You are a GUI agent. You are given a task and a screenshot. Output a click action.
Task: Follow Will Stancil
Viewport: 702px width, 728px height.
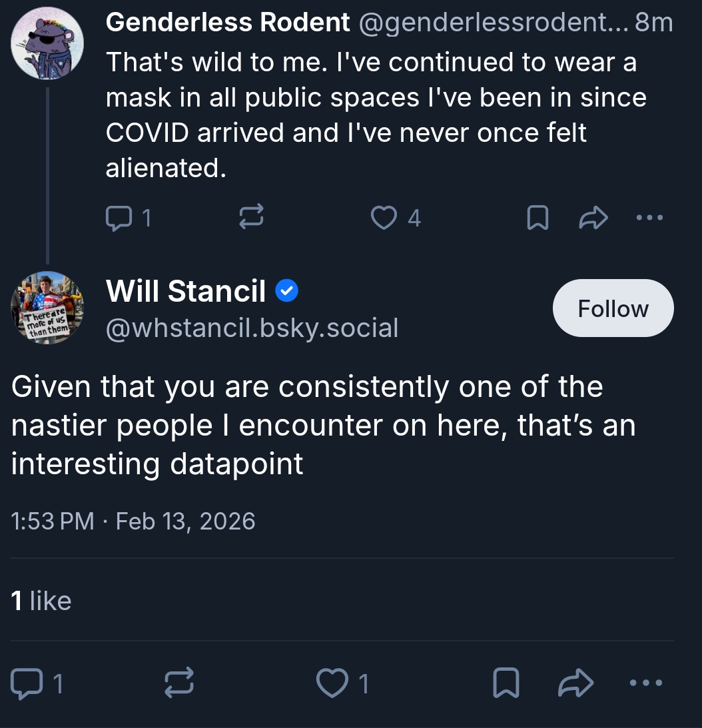613,308
